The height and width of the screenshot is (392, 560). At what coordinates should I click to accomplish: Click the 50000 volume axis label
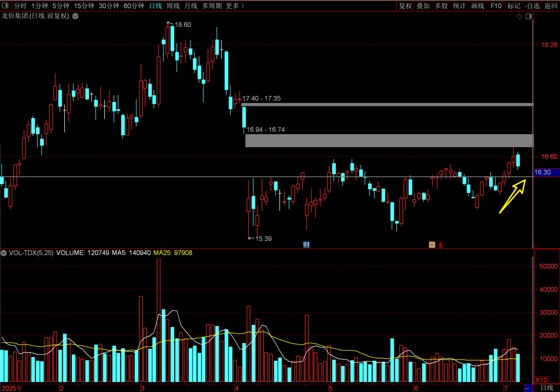pyautogui.click(x=548, y=266)
